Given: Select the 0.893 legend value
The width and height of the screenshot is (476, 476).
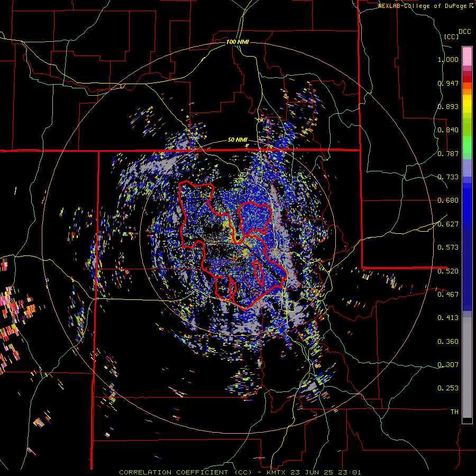Looking at the screenshot, I should pos(448,106).
